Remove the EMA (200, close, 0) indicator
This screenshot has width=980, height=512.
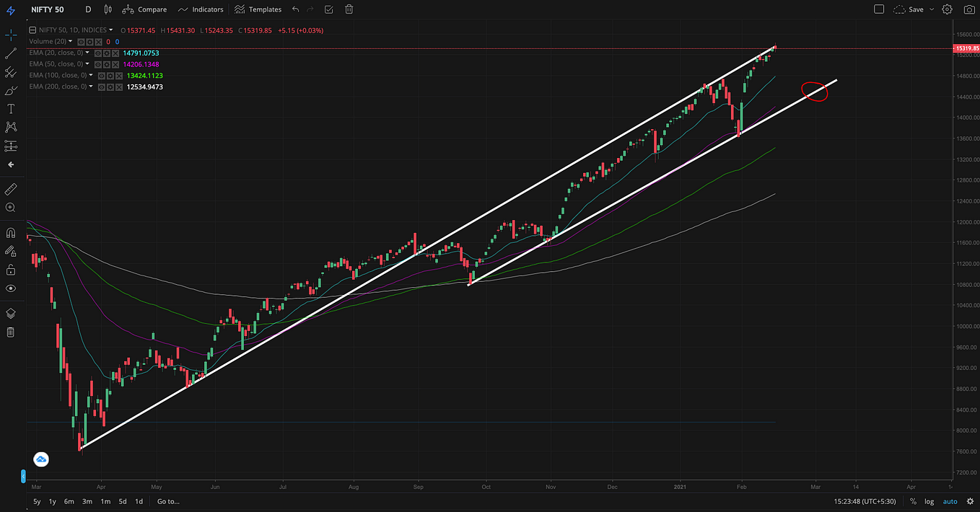click(119, 87)
